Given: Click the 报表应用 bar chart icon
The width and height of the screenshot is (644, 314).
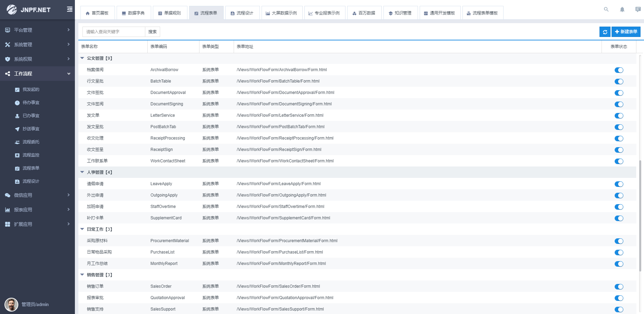Looking at the screenshot, I should pyautogui.click(x=8, y=210).
